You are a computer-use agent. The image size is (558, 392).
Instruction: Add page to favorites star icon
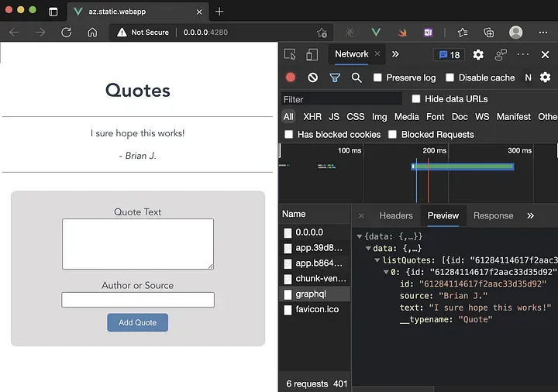pyautogui.click(x=322, y=33)
